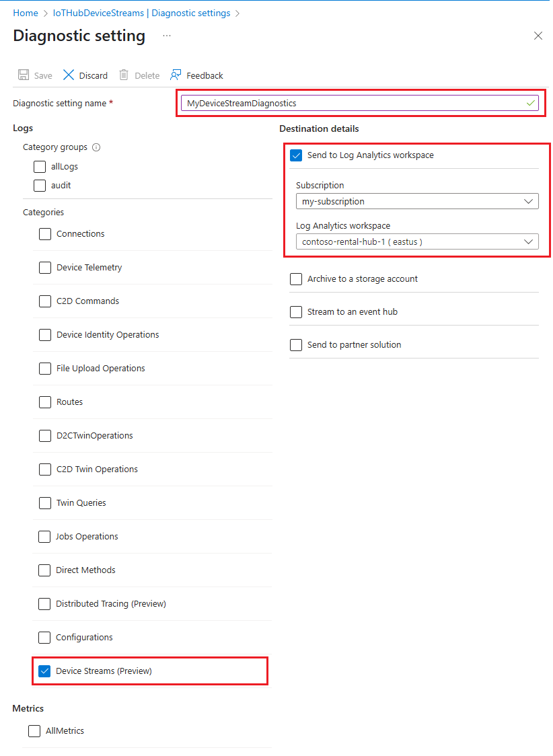Click the Delete trash icon

[124, 75]
